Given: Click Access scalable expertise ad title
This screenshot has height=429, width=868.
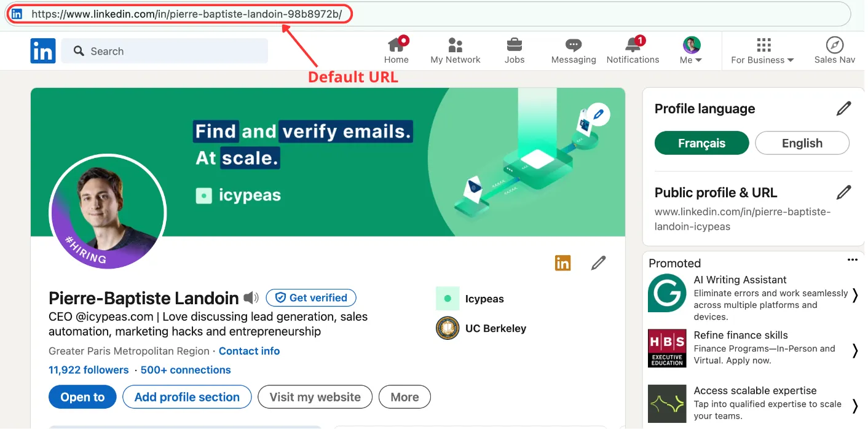Looking at the screenshot, I should pos(755,390).
